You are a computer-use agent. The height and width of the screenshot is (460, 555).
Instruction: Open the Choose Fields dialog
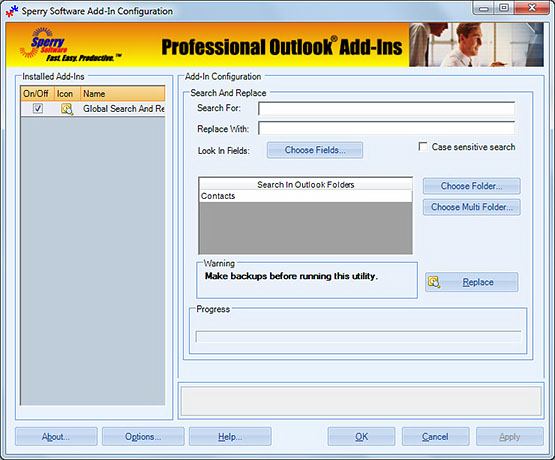pos(315,150)
